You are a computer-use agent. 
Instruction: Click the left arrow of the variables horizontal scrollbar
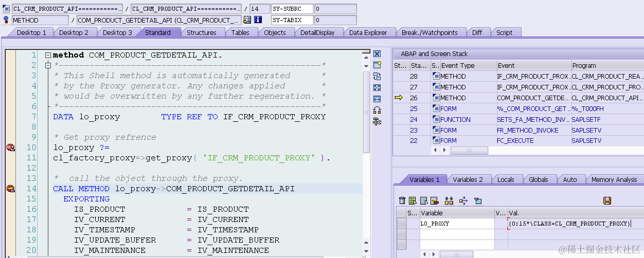[x=424, y=254]
